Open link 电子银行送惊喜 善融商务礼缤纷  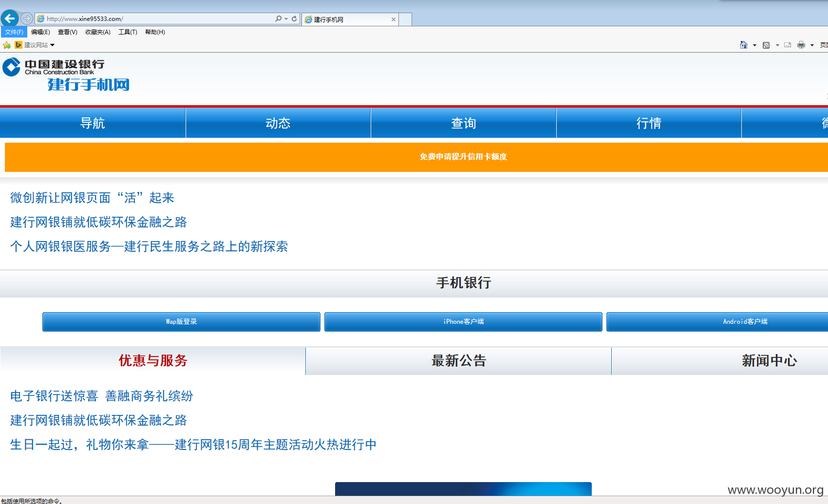tap(101, 396)
